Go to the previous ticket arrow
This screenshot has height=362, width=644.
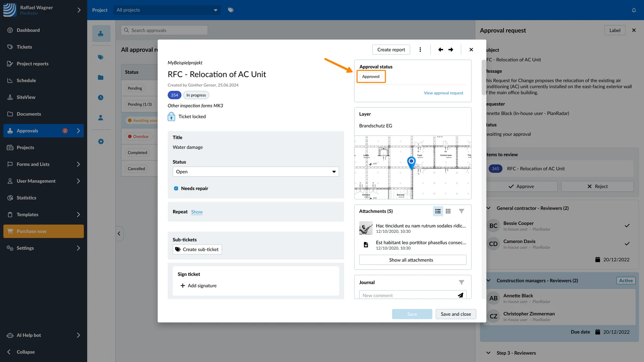coord(441,49)
